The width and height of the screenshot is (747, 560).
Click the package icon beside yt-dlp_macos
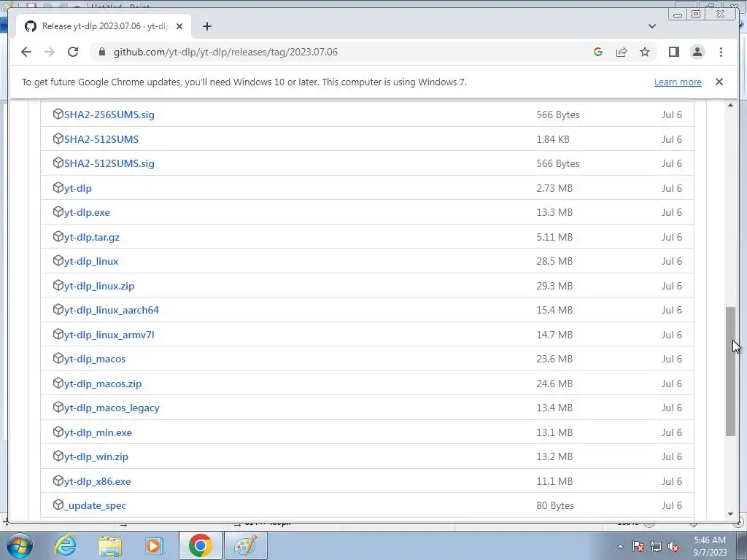coord(58,359)
